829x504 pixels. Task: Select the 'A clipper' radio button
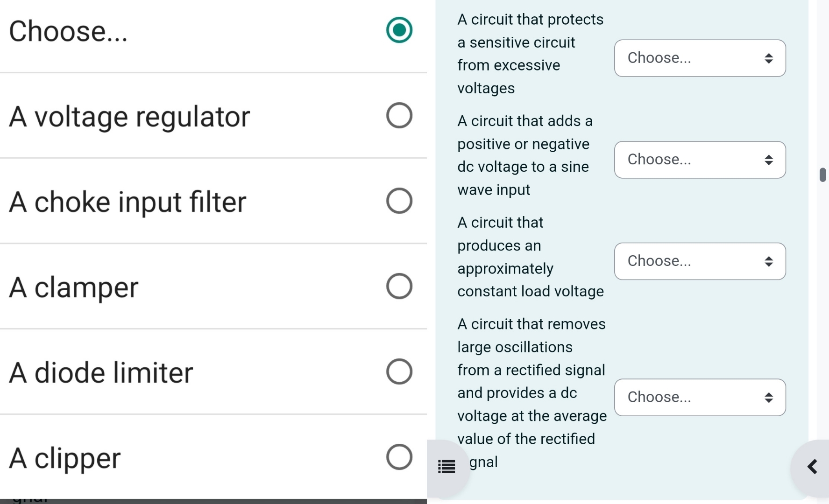398,457
